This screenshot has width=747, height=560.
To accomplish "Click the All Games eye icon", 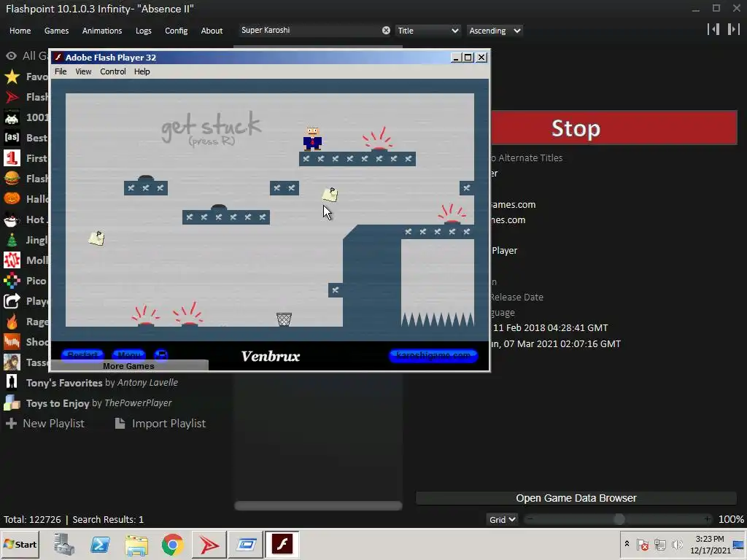I will pyautogui.click(x=11, y=55).
